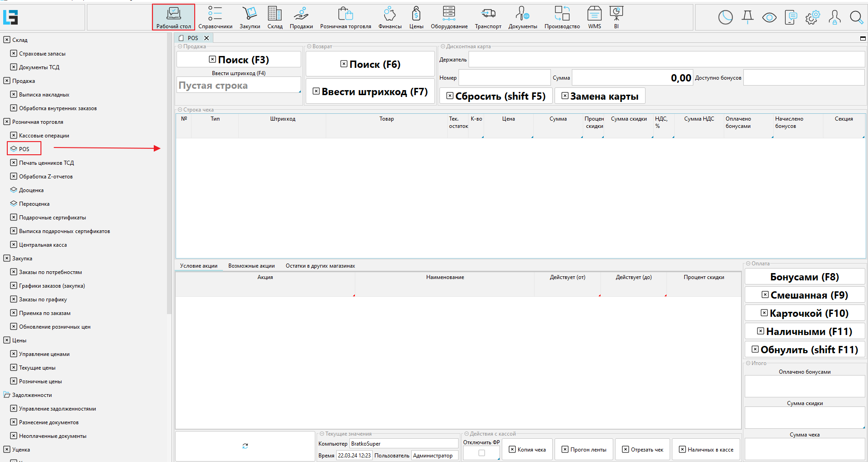Image resolution: width=868 pixels, height=462 pixels.
Task: Switch to Остатки в других магазинах tab
Action: pyautogui.click(x=320, y=266)
